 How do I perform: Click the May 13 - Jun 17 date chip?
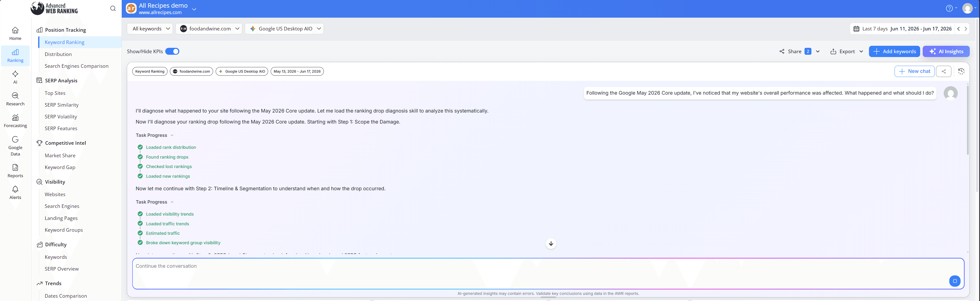tap(297, 71)
